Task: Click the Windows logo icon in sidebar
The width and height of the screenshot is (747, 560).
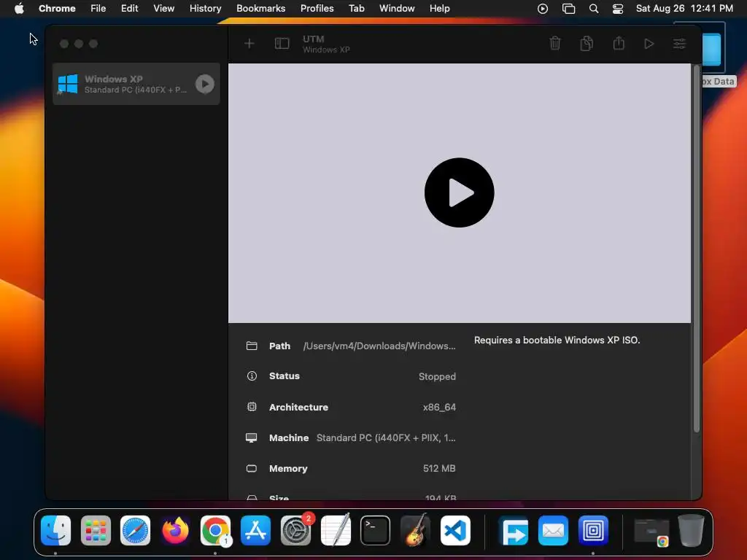Action: tap(67, 85)
